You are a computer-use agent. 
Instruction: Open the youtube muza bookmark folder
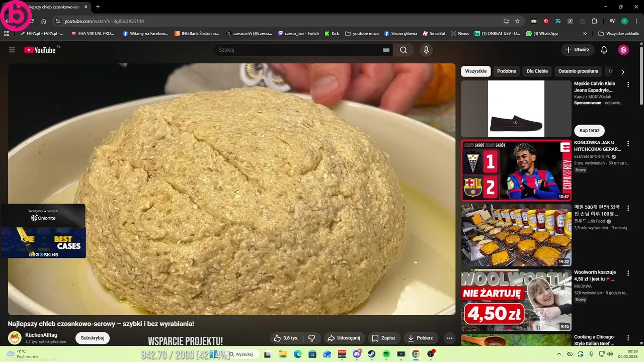click(x=362, y=34)
